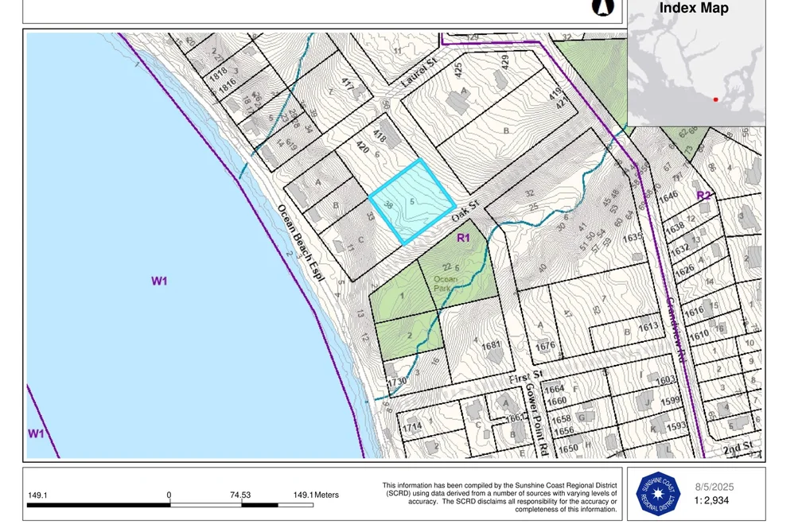Click address label '1646'
The height and width of the screenshot is (532, 806).
668,196
